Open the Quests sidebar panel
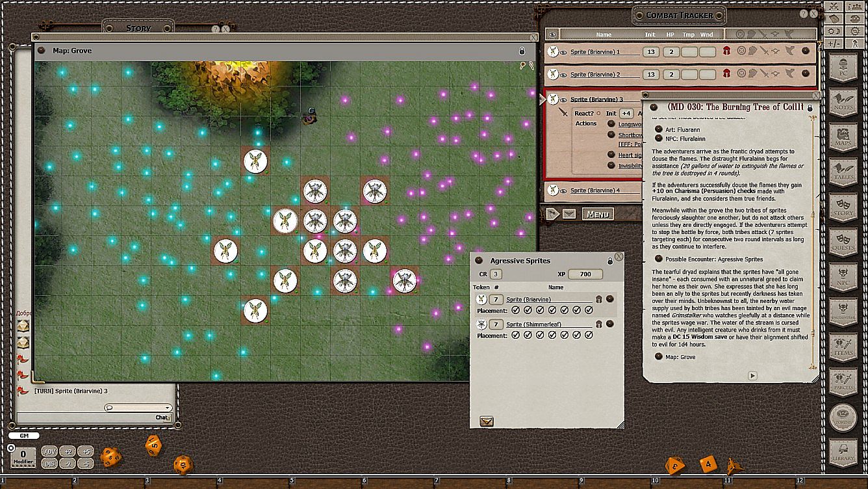Screen dimensions: 868x489 click(x=843, y=243)
